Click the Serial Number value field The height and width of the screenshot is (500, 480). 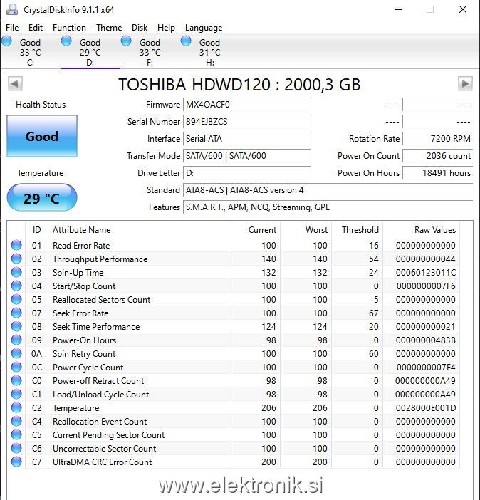pyautogui.click(x=247, y=122)
